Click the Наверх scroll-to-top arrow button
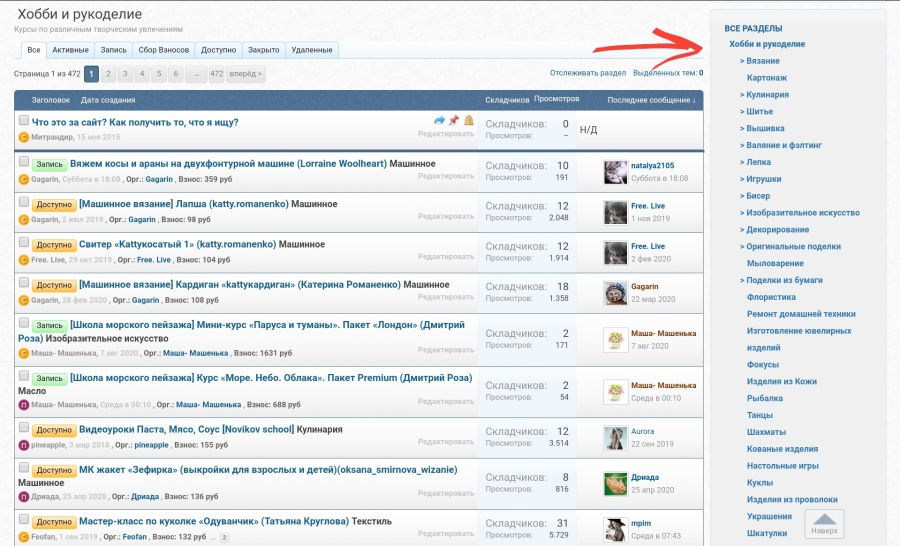The height and width of the screenshot is (546, 900). click(x=825, y=522)
